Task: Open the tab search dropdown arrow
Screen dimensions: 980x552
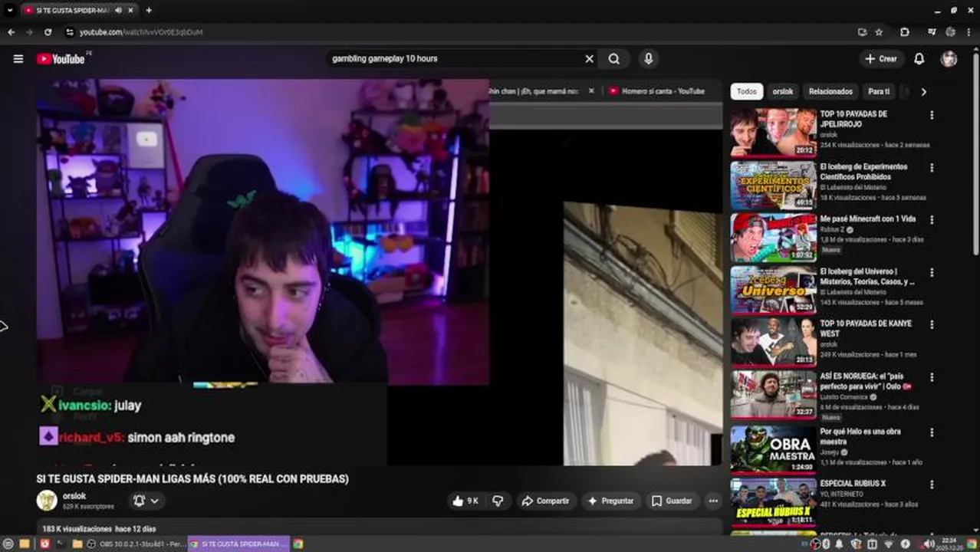Action: (x=9, y=11)
